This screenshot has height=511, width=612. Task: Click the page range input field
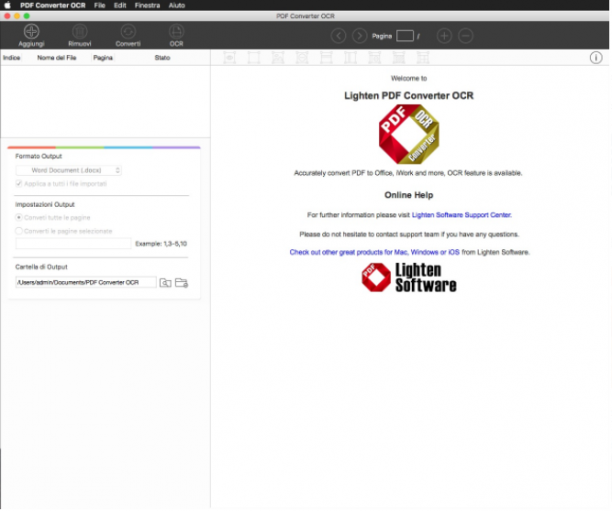[x=73, y=244]
